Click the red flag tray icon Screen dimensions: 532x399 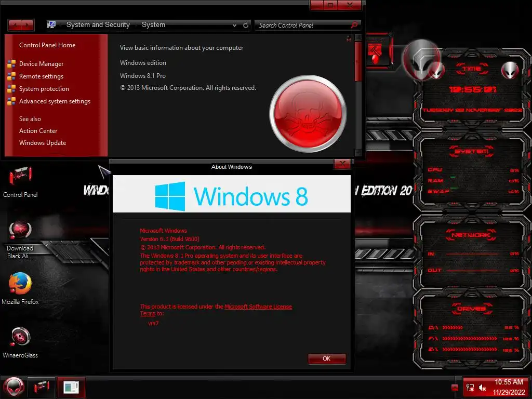tap(455, 388)
